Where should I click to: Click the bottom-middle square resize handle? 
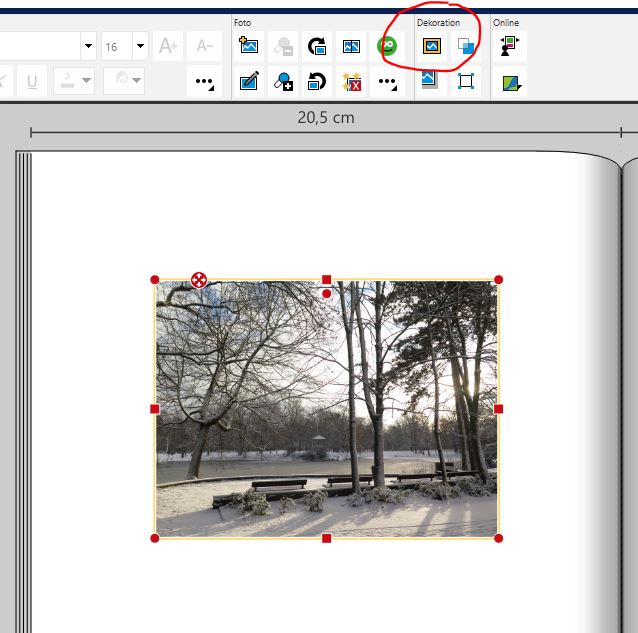pos(326,538)
